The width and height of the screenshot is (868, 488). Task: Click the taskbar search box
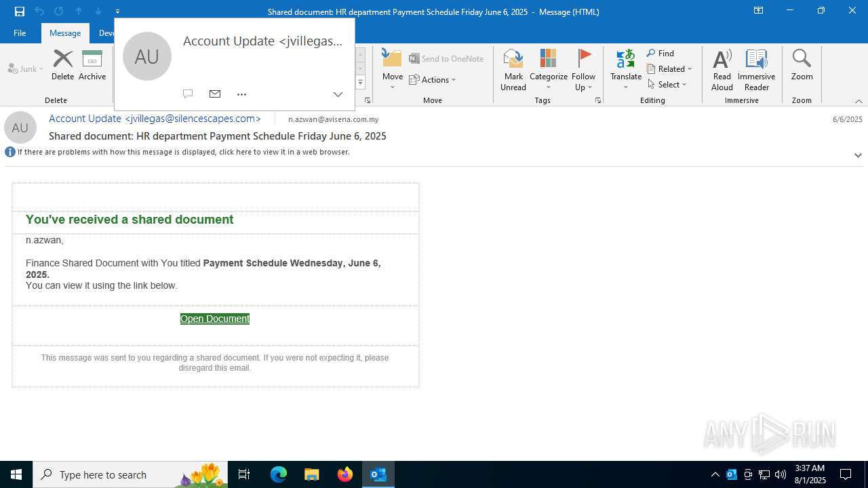tap(132, 474)
